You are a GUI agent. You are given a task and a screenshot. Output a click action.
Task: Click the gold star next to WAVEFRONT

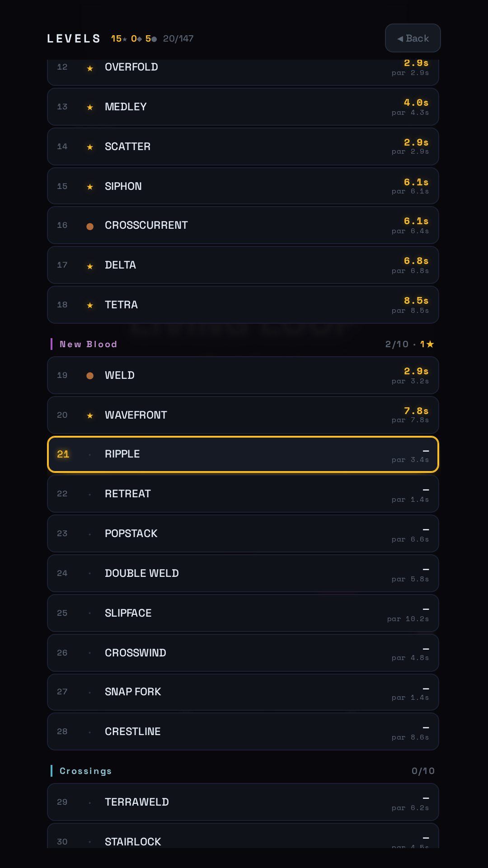tap(90, 415)
